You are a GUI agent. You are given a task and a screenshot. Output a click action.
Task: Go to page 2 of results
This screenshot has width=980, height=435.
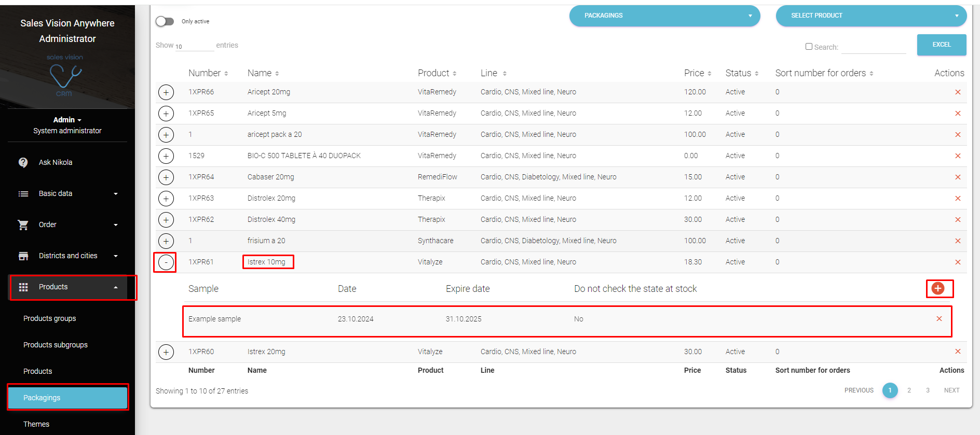click(909, 390)
